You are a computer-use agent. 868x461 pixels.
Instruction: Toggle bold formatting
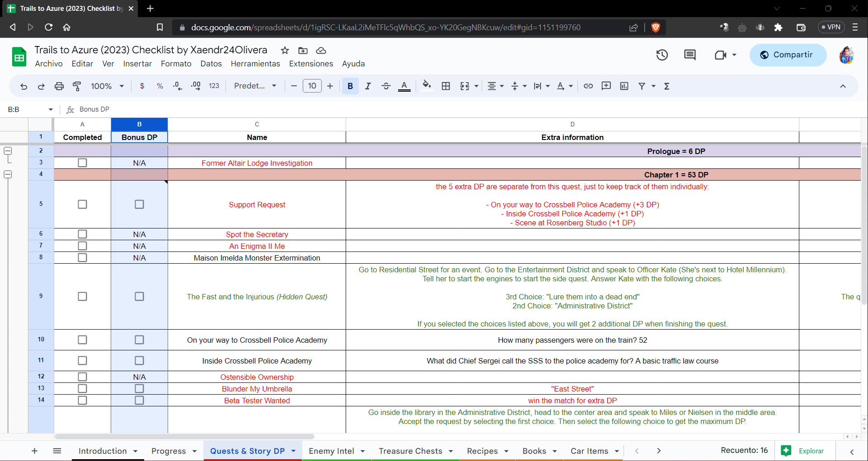click(x=350, y=86)
